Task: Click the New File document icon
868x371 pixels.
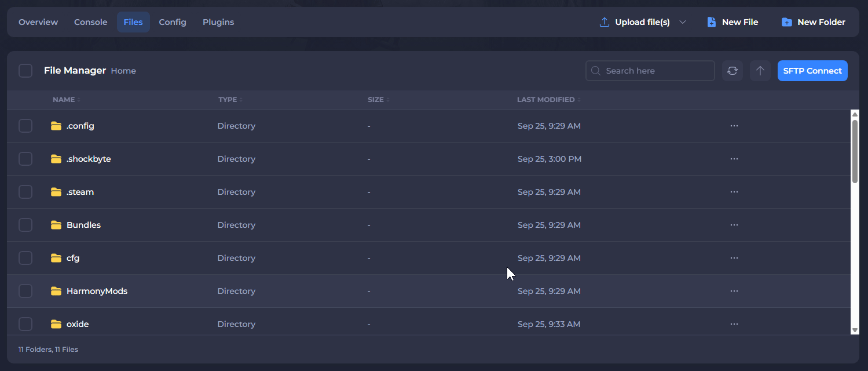Action: (712, 22)
